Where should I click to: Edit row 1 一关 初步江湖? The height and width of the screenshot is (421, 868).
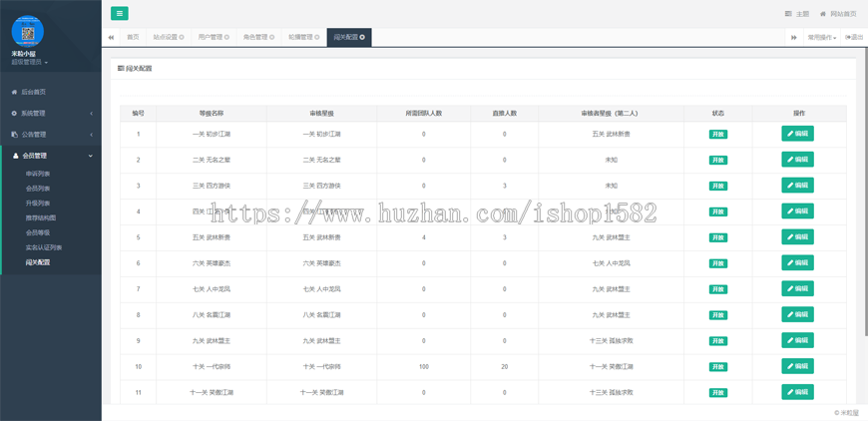(798, 134)
